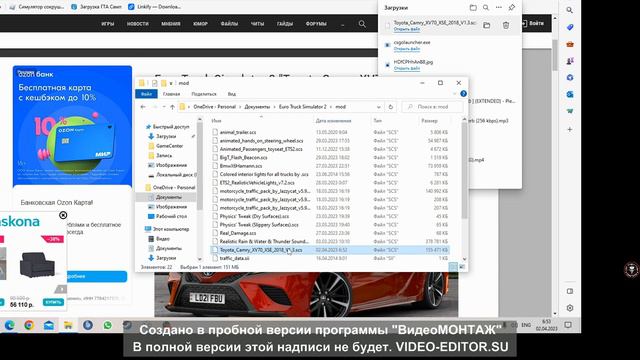Viewport: 640px width, 360px height.
Task: Select Real_Damage.scs file
Action: pyautogui.click(x=238, y=233)
